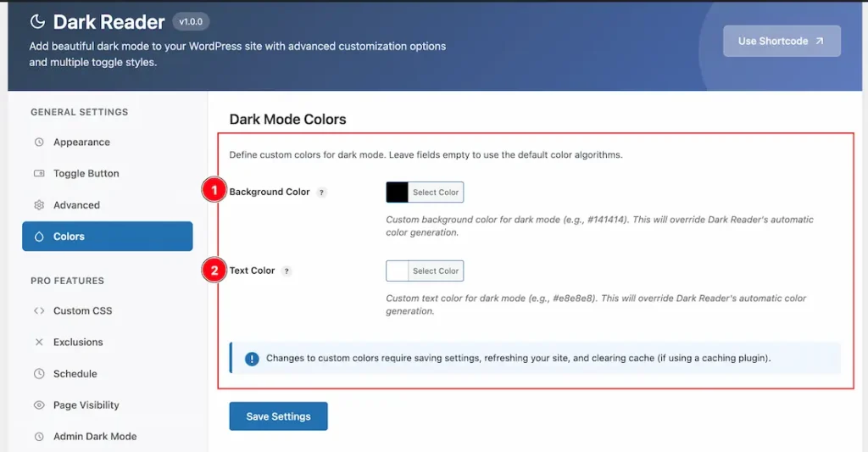Click the PRO FEATURES section header
Viewport: 868px width, 452px height.
(67, 281)
